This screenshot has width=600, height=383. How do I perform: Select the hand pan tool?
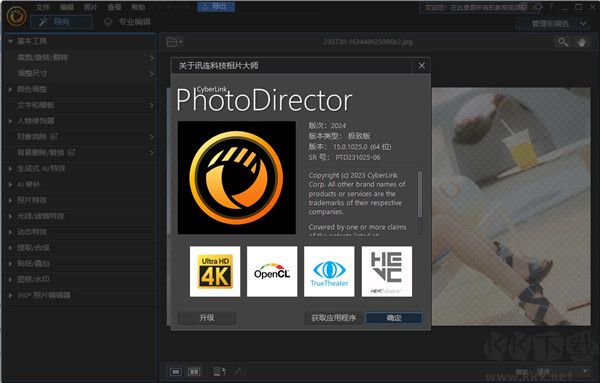point(582,42)
